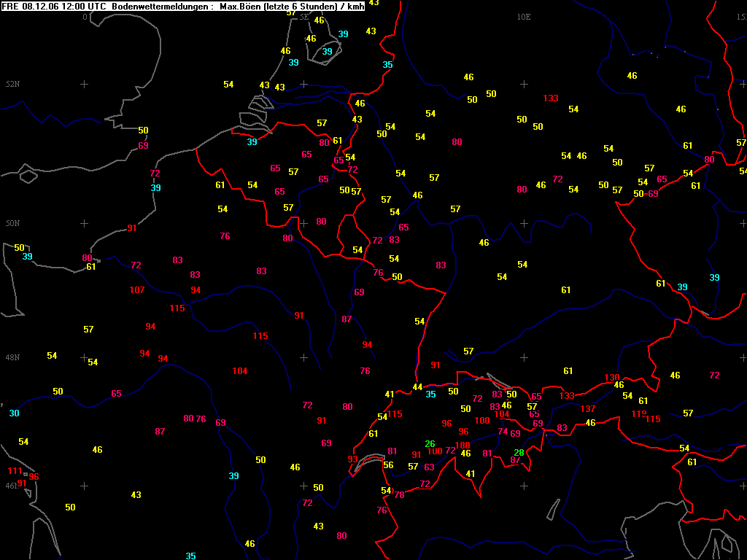Click the red 137 gust reading
The height and width of the screenshot is (560, 747).
click(x=588, y=409)
